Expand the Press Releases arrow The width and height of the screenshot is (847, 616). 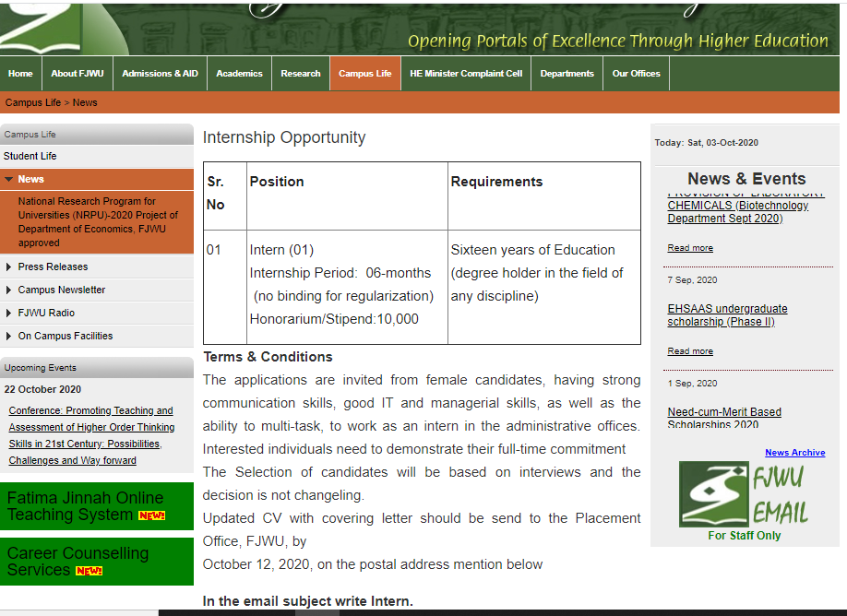(x=8, y=267)
